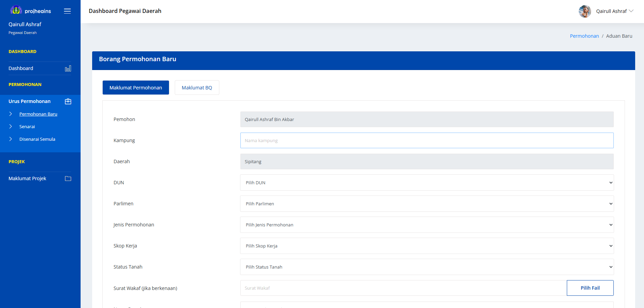
Task: Click the hamburger menu icon
Action: (67, 11)
